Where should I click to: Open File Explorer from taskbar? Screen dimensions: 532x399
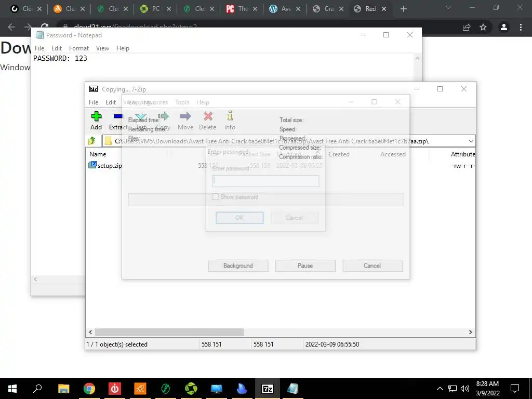(63, 389)
